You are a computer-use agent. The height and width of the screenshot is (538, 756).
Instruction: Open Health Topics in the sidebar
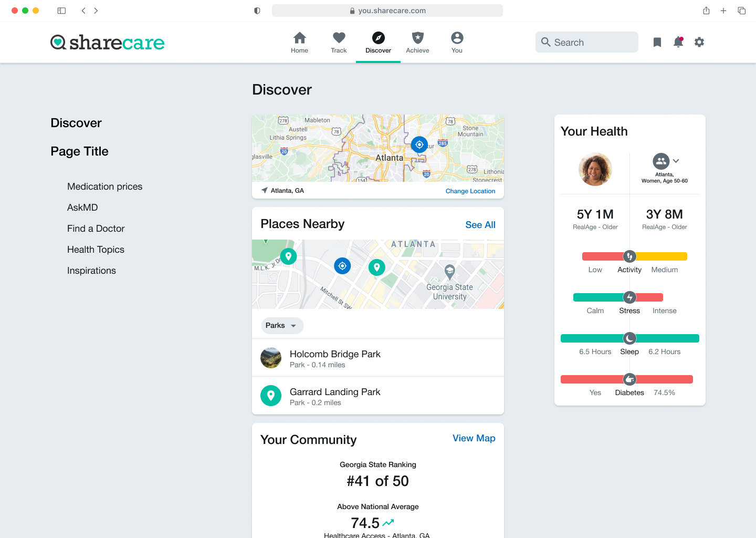(96, 250)
